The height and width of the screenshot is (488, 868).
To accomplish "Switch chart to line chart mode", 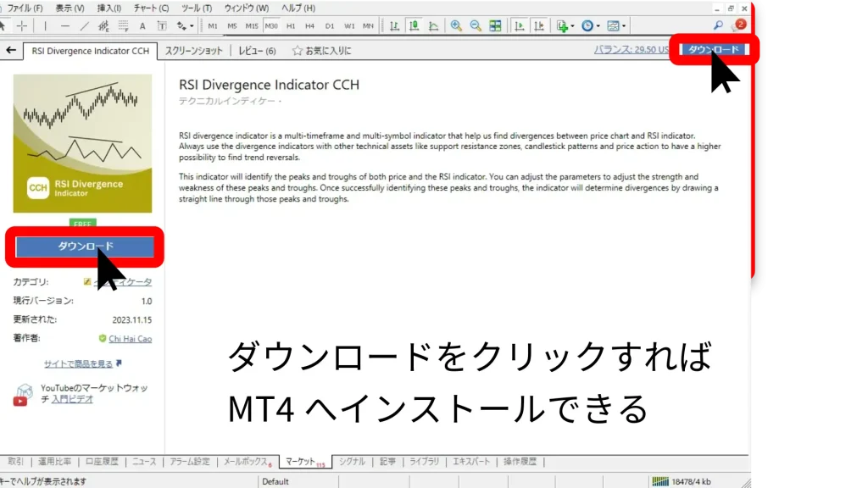I will click(x=433, y=25).
